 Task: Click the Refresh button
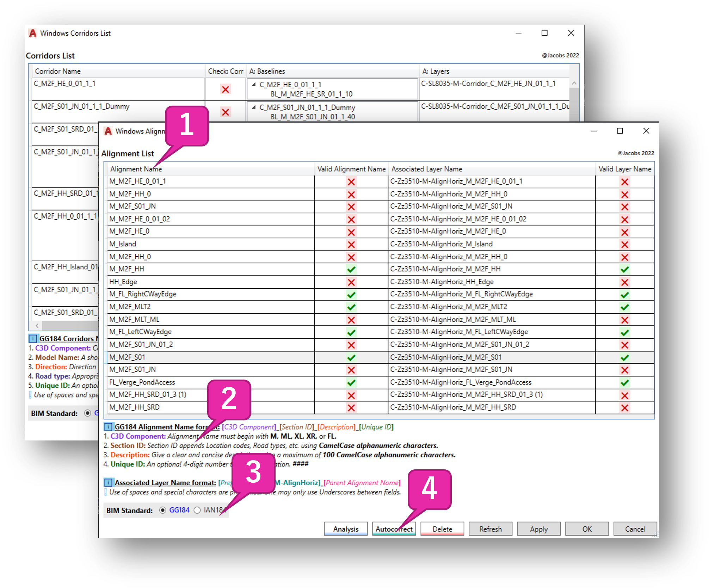pos(490,529)
